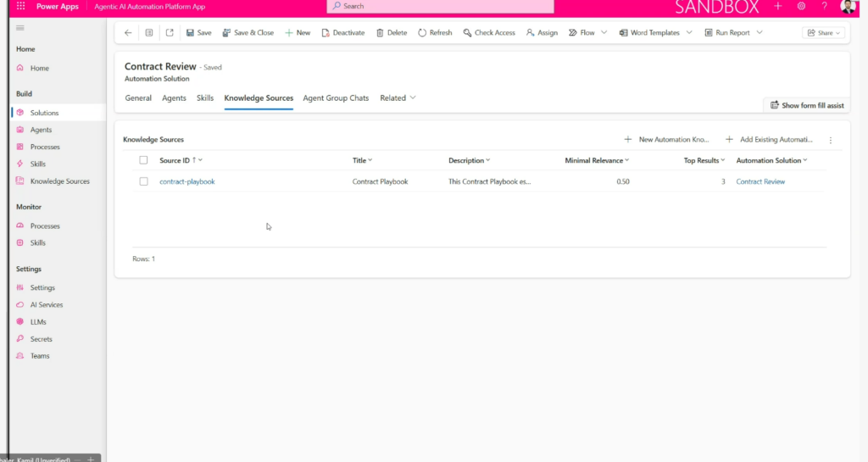Open Agents under Build
This screenshot has height=462, width=868.
pos(41,130)
